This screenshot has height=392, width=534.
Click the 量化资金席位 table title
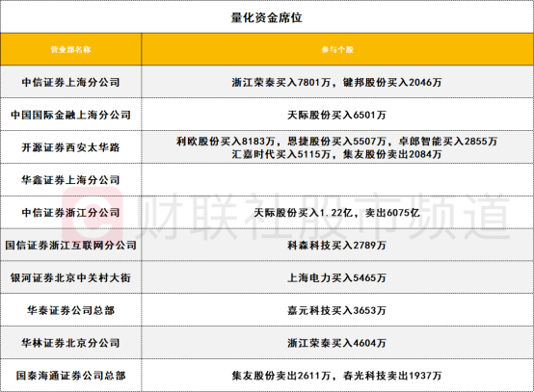click(267, 17)
